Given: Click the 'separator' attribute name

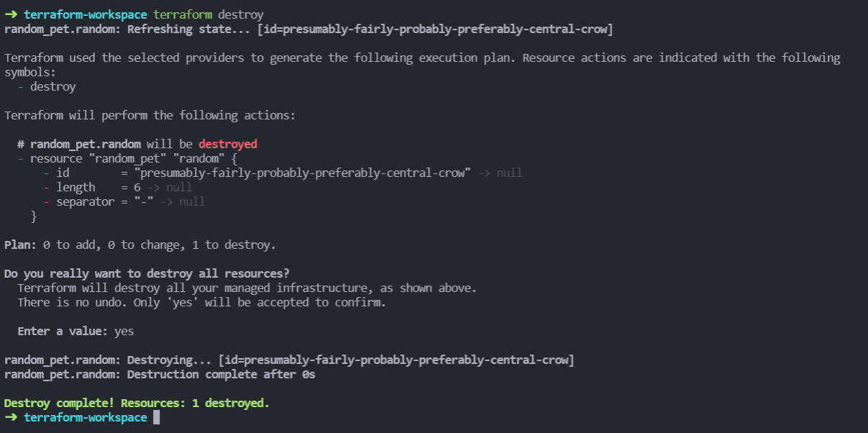Looking at the screenshot, I should click(x=85, y=201).
